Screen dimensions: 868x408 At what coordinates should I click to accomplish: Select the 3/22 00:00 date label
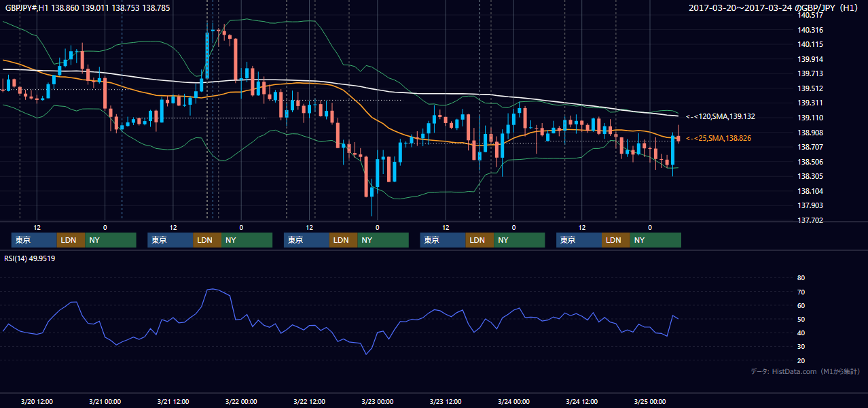[241, 401]
